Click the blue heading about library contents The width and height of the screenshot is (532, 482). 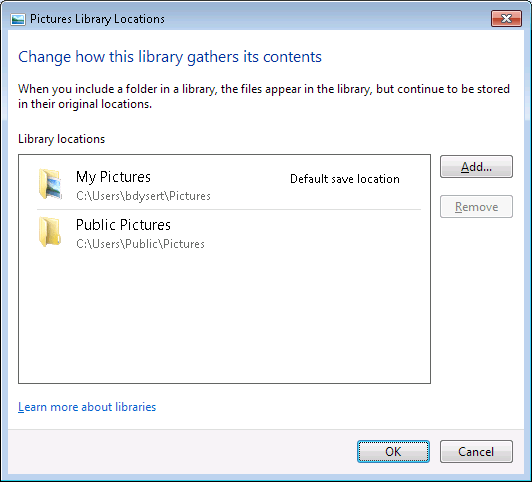click(x=170, y=57)
